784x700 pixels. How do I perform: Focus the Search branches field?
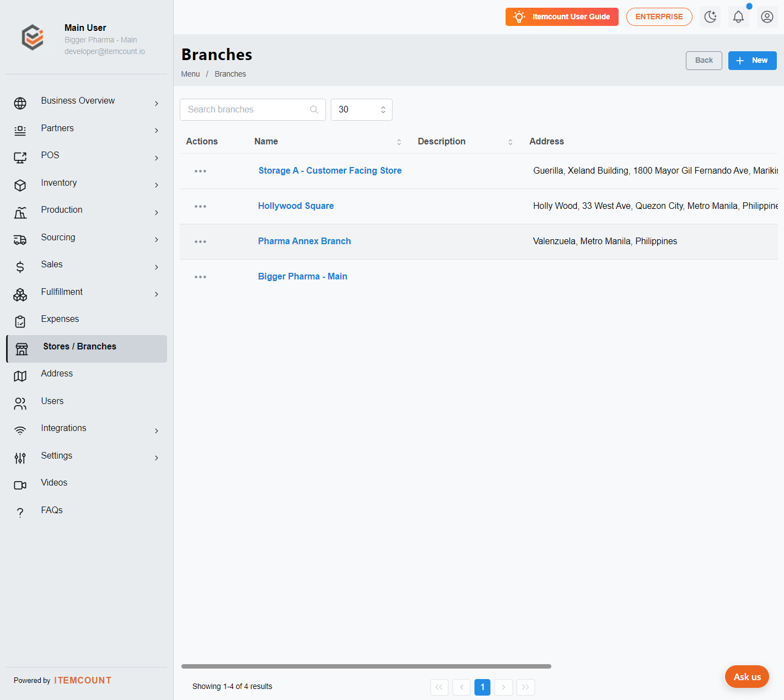coord(253,110)
